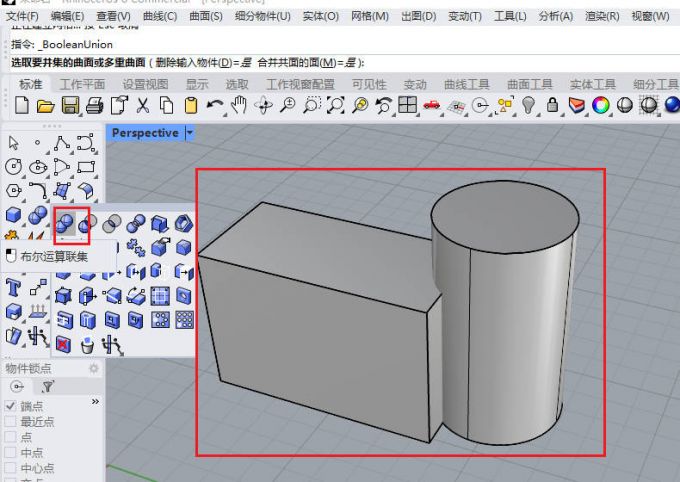Open the Perspective viewport dropdown arrow
The width and height of the screenshot is (680, 482).
pos(190,133)
